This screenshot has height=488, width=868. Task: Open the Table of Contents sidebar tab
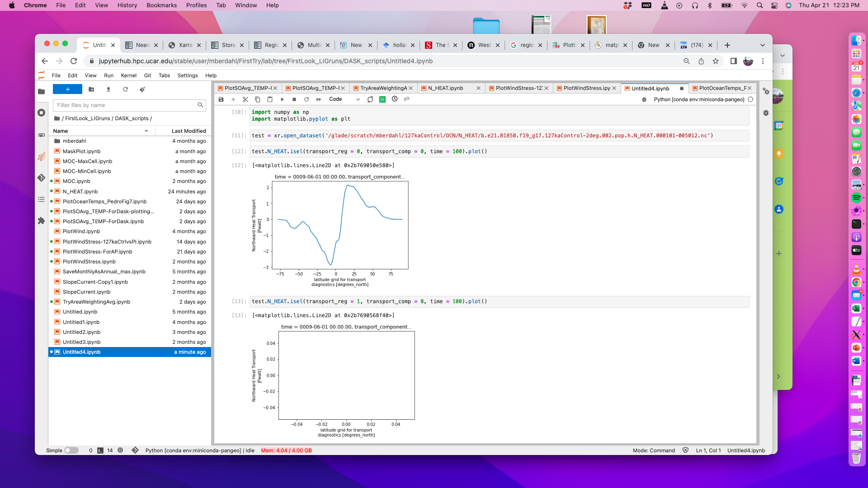[x=42, y=199]
